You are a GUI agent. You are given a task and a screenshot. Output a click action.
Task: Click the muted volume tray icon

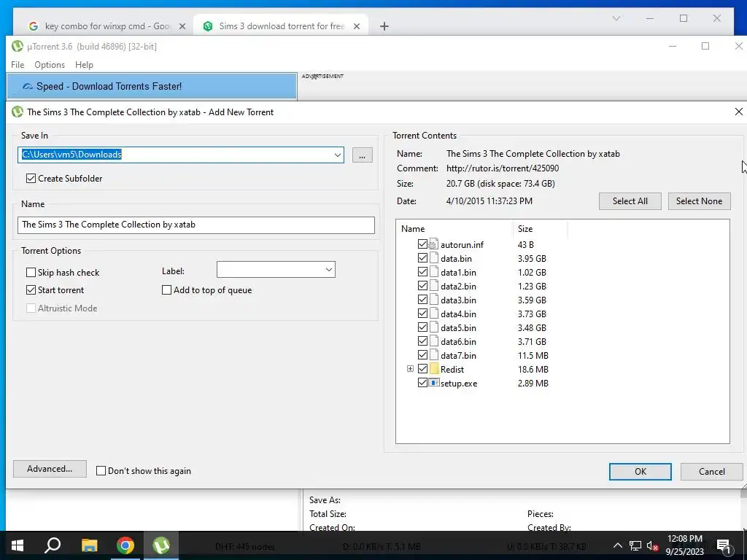653,545
